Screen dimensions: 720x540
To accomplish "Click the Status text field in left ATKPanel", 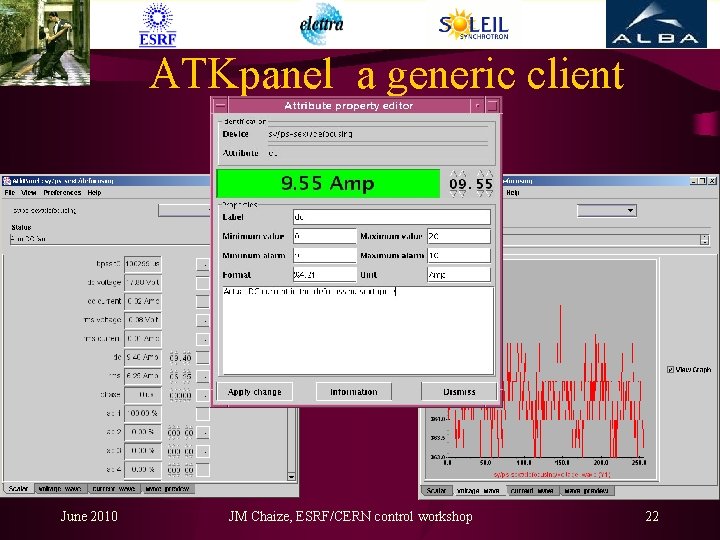I will [x=110, y=239].
